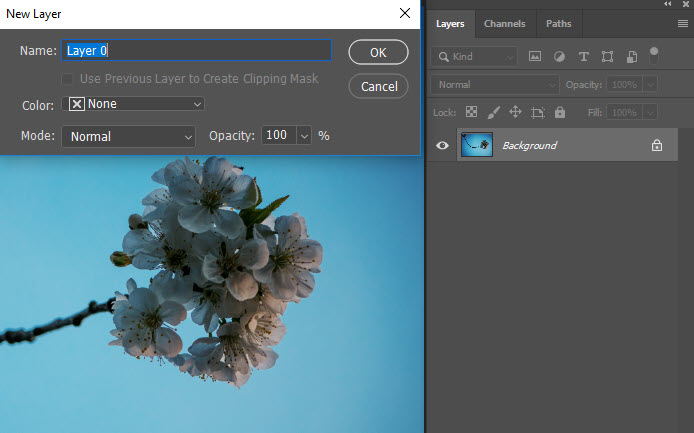Lock transparent pixels
694x433 pixels.
pos(471,112)
